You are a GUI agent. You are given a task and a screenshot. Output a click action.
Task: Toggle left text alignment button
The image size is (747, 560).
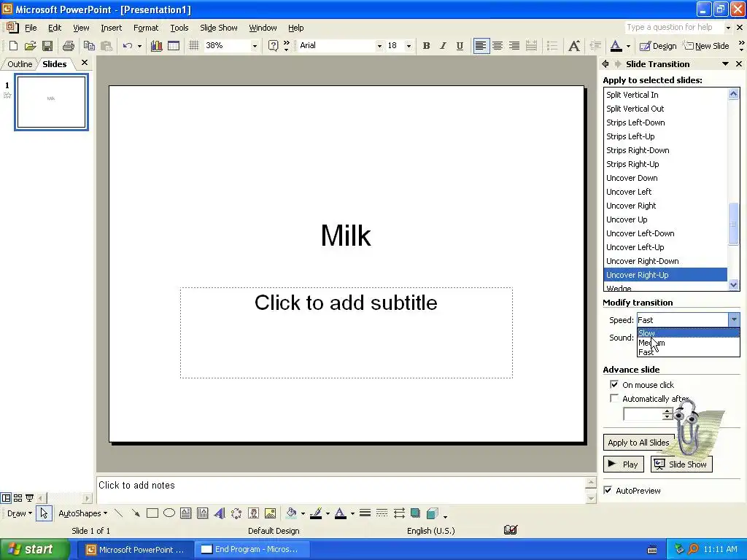tap(481, 46)
